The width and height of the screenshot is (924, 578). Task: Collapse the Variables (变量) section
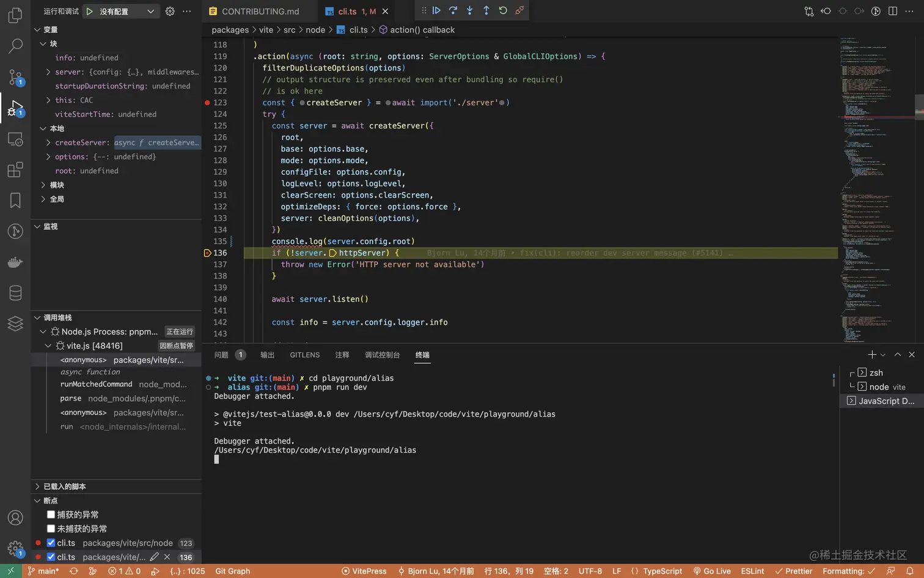pyautogui.click(x=37, y=29)
